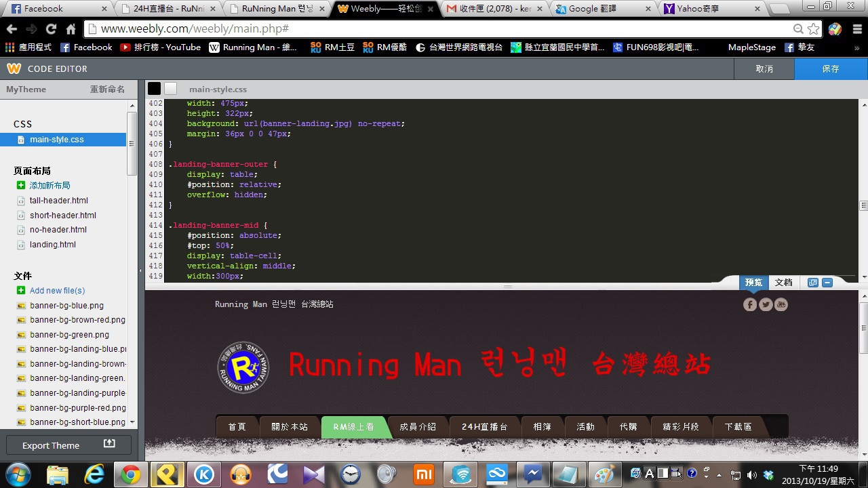Click the 取消 cancel button

click(x=764, y=69)
